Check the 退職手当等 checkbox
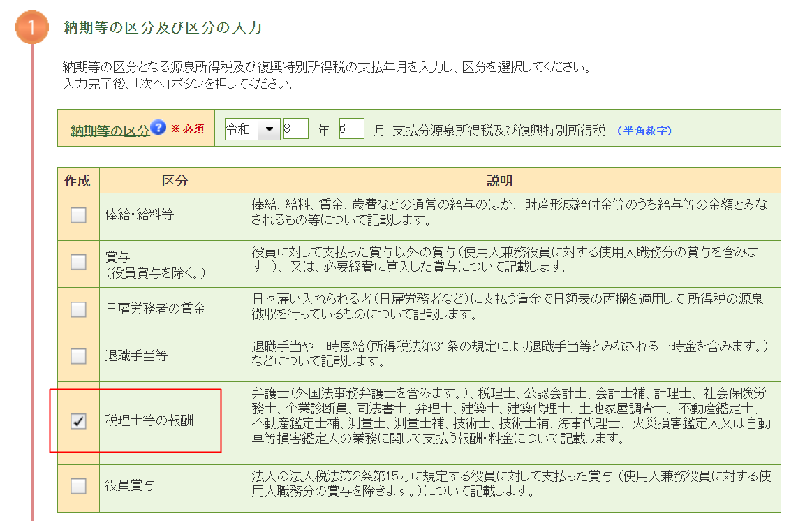The image size is (812, 521). pos(78,356)
